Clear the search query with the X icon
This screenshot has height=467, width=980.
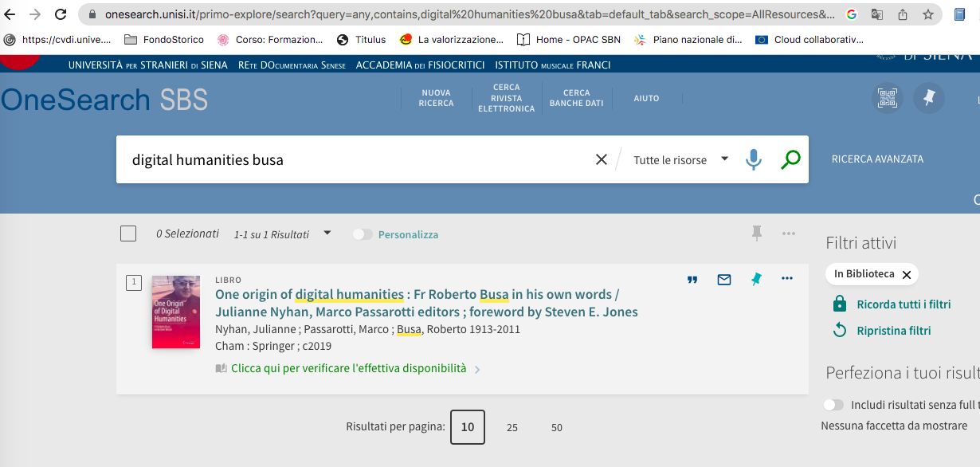pyautogui.click(x=602, y=159)
